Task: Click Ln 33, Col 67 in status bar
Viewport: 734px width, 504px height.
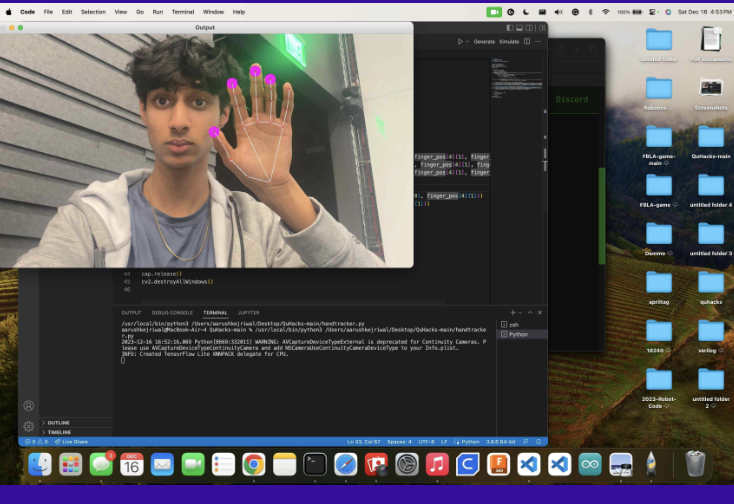Action: [364, 442]
